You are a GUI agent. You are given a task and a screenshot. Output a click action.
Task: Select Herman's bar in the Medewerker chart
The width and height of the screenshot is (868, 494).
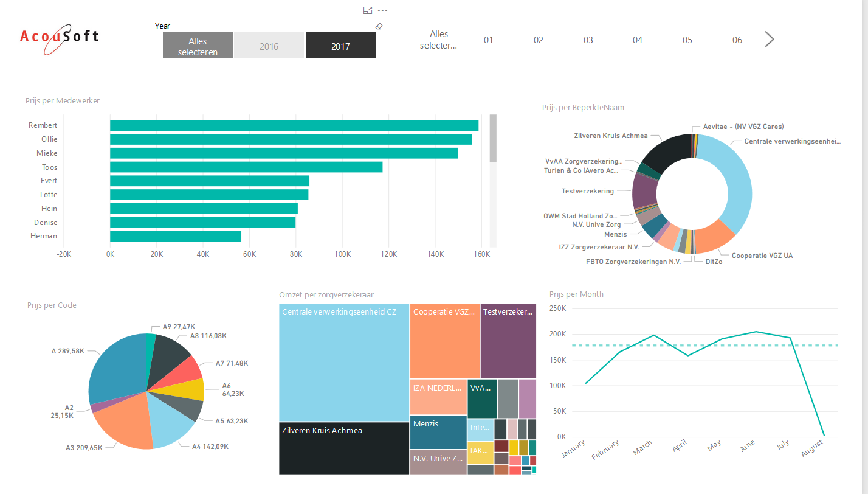click(176, 236)
